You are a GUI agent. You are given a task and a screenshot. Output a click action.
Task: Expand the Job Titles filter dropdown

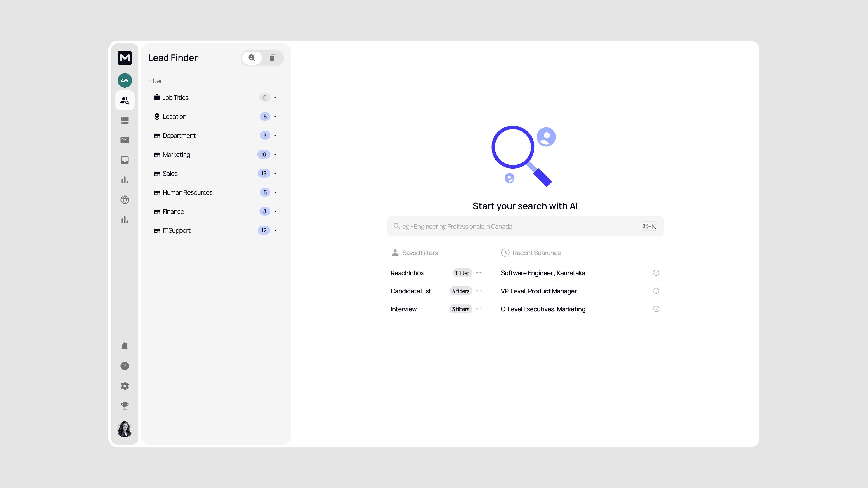click(275, 98)
